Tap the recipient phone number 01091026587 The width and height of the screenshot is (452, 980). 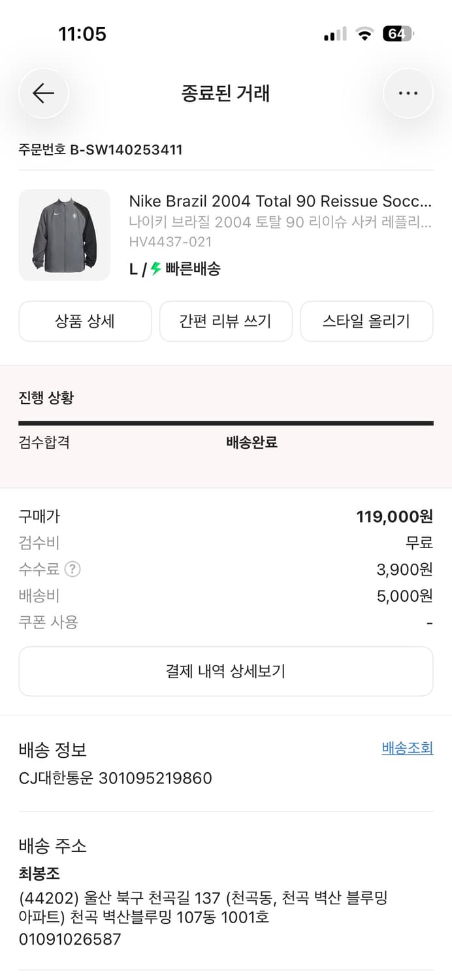(x=67, y=939)
